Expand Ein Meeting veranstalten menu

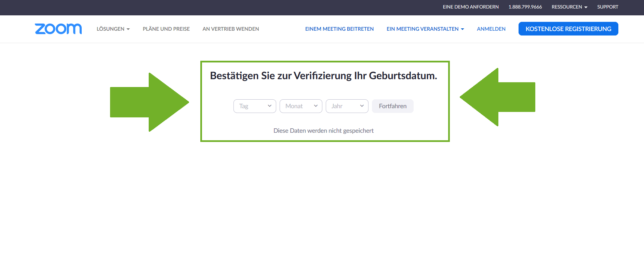[x=425, y=29]
